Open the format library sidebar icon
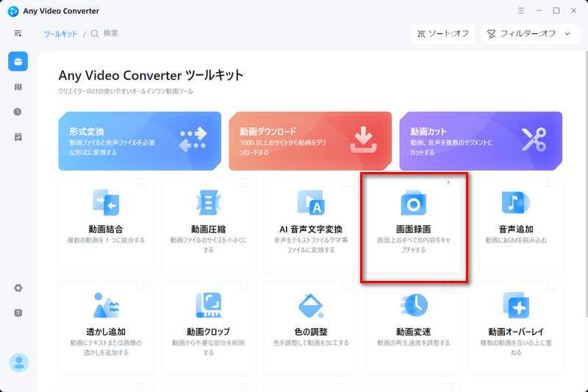 pos(18,87)
